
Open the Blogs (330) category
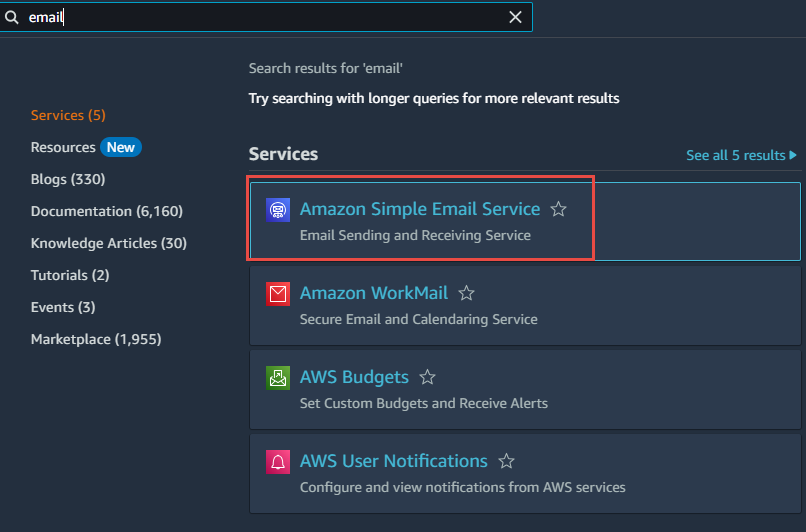click(x=68, y=179)
